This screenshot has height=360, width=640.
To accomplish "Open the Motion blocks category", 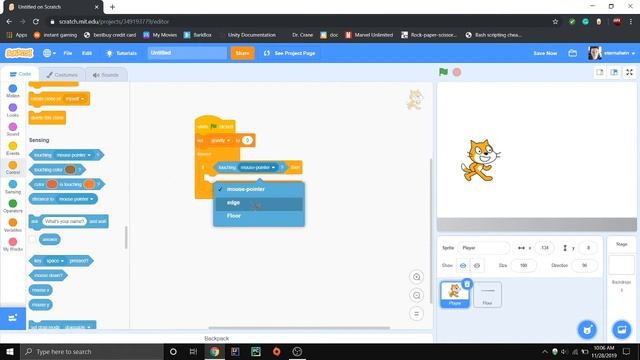I will [x=13, y=91].
